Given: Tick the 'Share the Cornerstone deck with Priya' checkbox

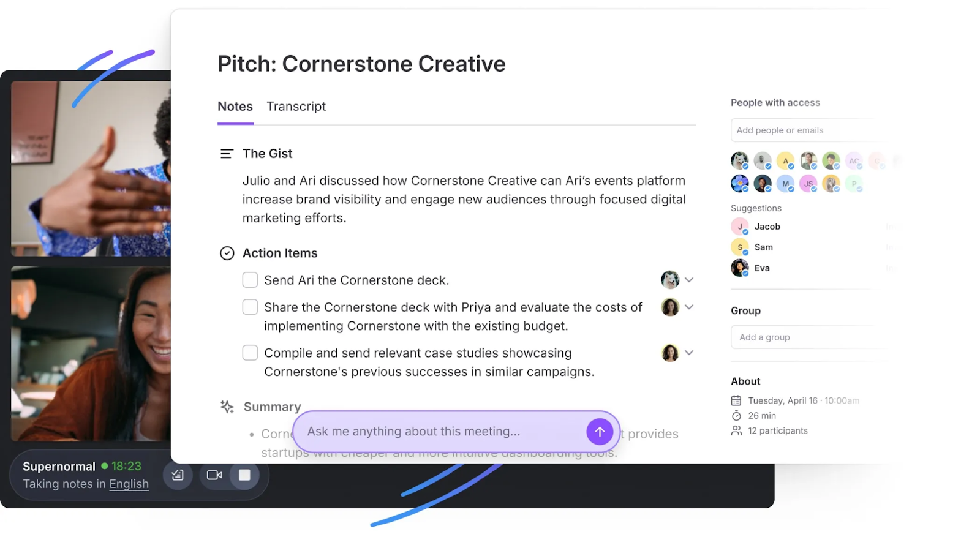Looking at the screenshot, I should pos(250,307).
